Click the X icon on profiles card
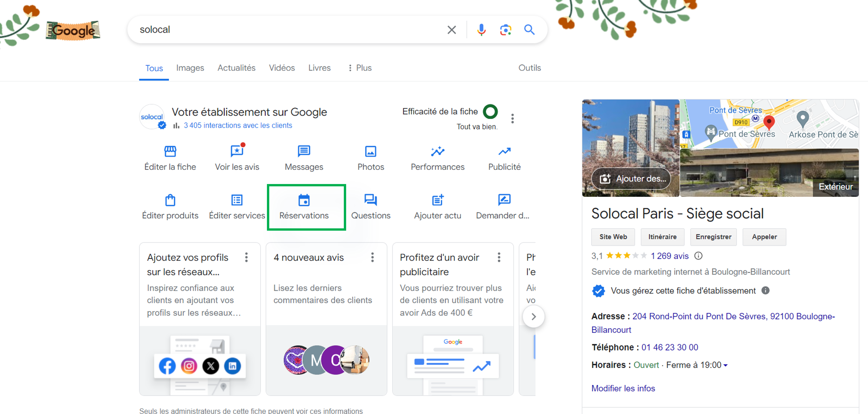 211,366
